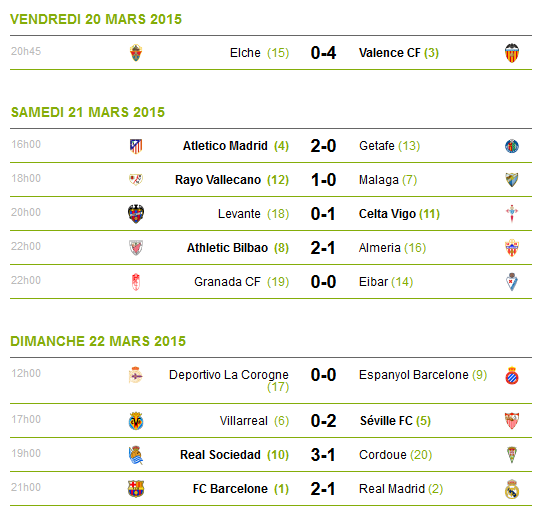This screenshot has width=533, height=506.
Task: Open the Séville FC team link
Action: (x=386, y=421)
